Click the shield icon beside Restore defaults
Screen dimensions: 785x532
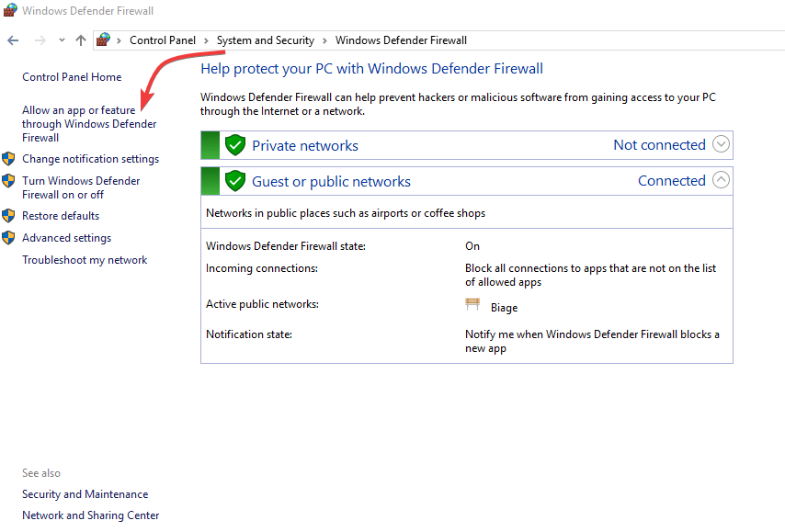8,216
